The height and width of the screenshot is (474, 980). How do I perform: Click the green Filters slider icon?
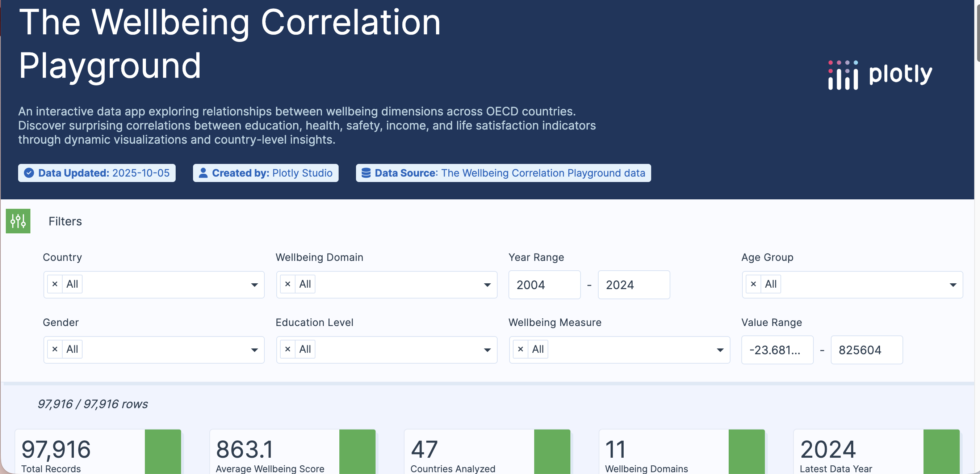(18, 221)
